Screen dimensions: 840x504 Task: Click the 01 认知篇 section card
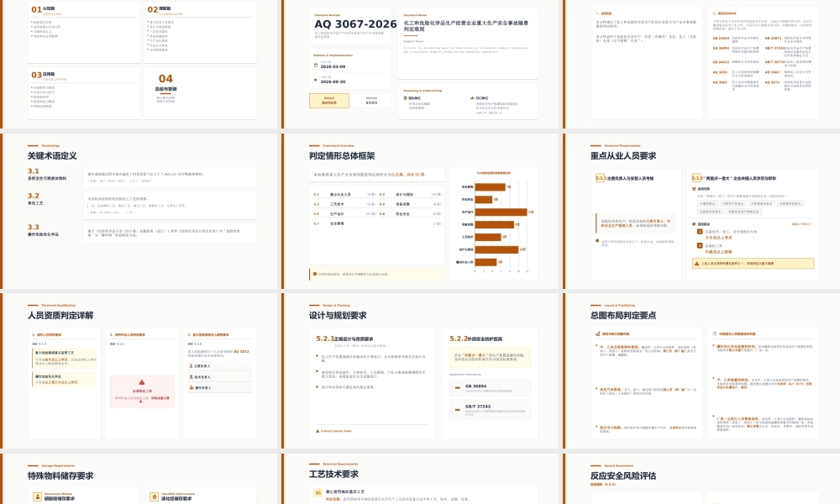(84, 33)
